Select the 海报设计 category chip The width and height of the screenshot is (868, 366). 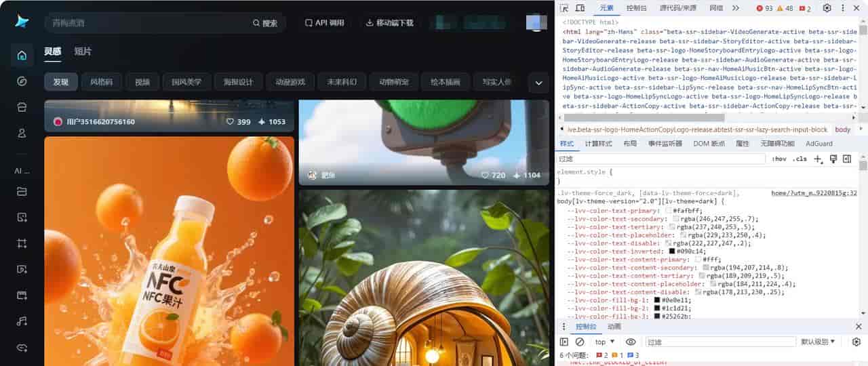coord(238,82)
